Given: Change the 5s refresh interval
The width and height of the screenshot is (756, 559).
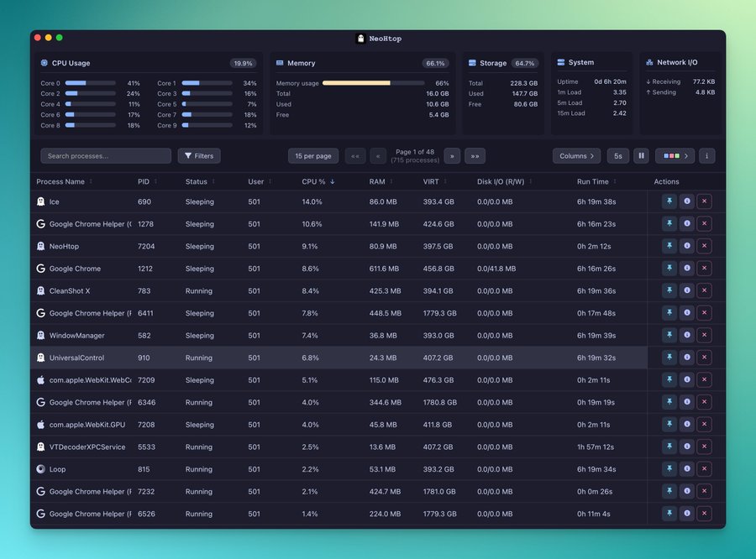Looking at the screenshot, I should point(618,156).
